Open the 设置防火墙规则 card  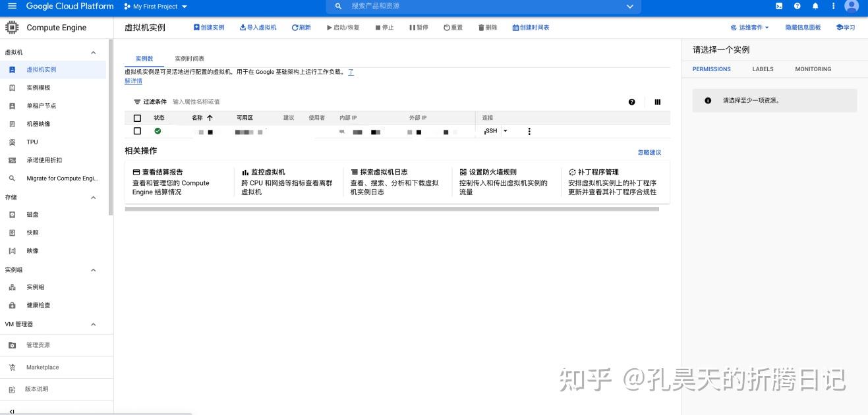tap(506, 182)
